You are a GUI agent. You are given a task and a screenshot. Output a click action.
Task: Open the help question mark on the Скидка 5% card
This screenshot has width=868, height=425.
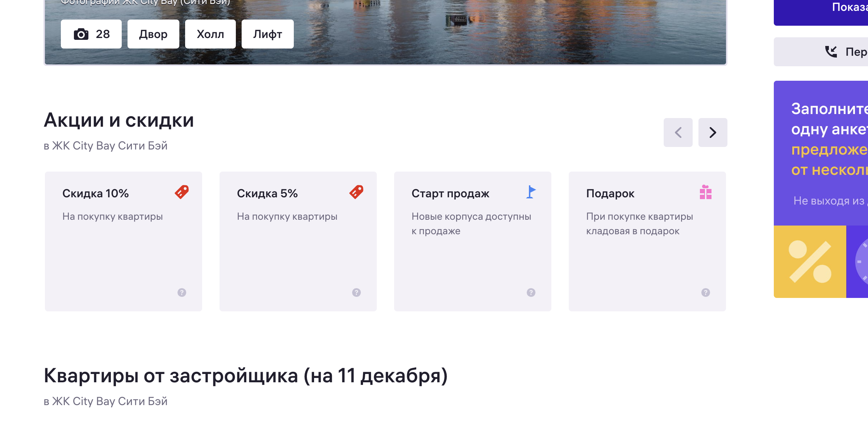(x=356, y=293)
